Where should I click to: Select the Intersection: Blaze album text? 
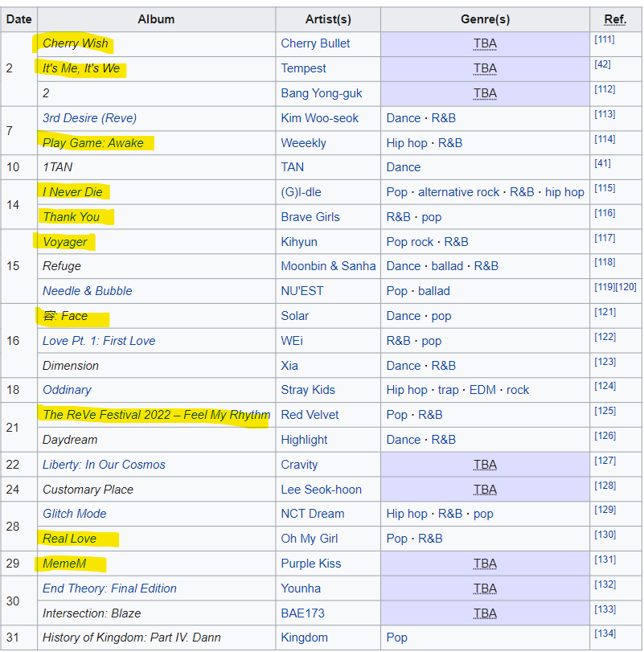coord(92,614)
